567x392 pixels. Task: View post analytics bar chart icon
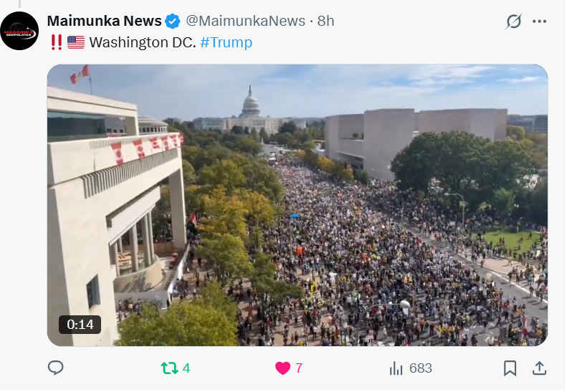tap(396, 368)
